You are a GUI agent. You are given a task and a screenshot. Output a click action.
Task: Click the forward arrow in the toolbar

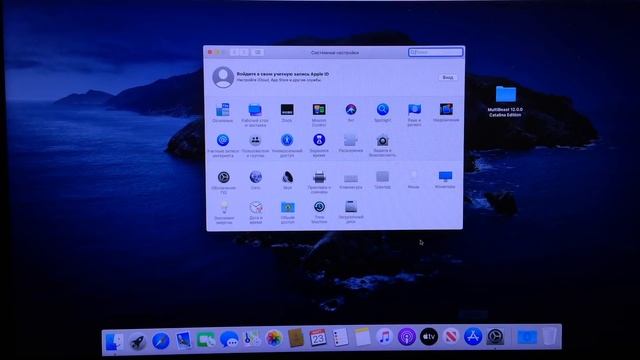(x=244, y=52)
